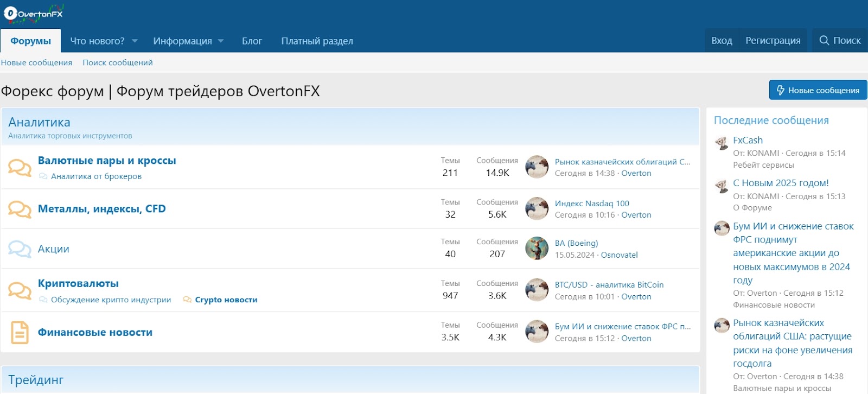Click the OvertonFX logo
The height and width of the screenshot is (394, 868).
point(34,14)
